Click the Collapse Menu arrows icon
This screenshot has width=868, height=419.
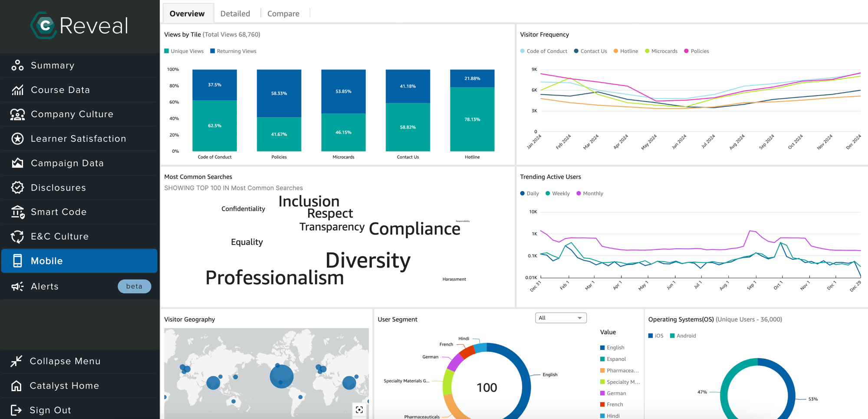[x=16, y=361]
